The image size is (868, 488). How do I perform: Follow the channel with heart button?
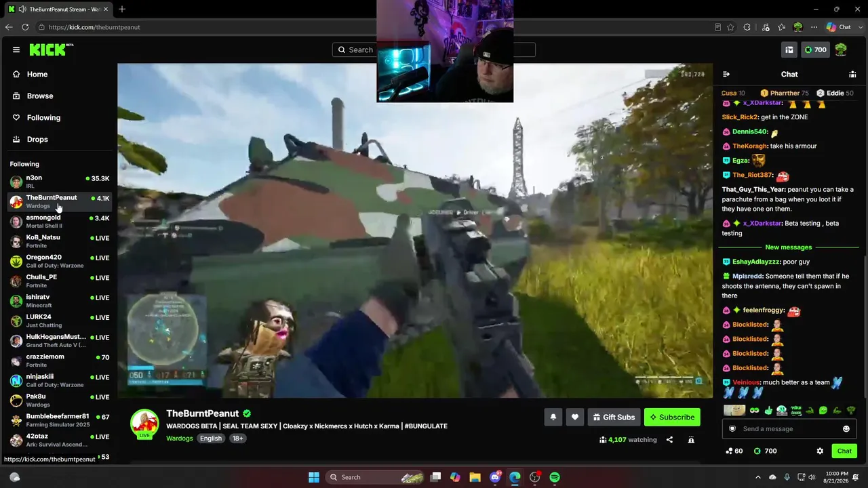[x=575, y=418]
